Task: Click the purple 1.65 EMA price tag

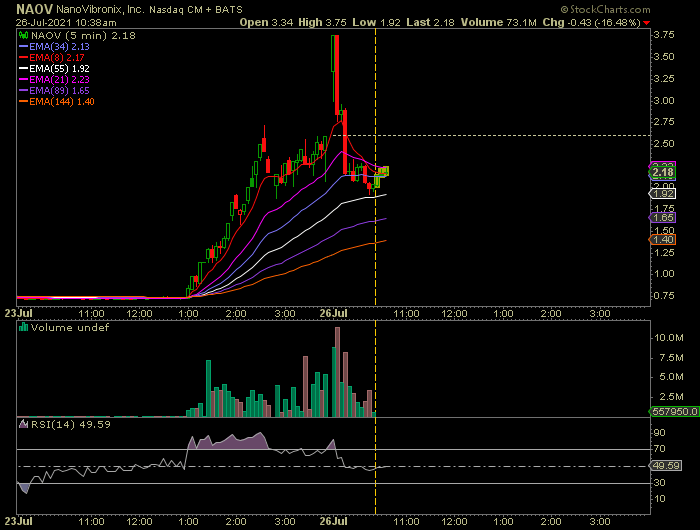Action: pos(662,217)
